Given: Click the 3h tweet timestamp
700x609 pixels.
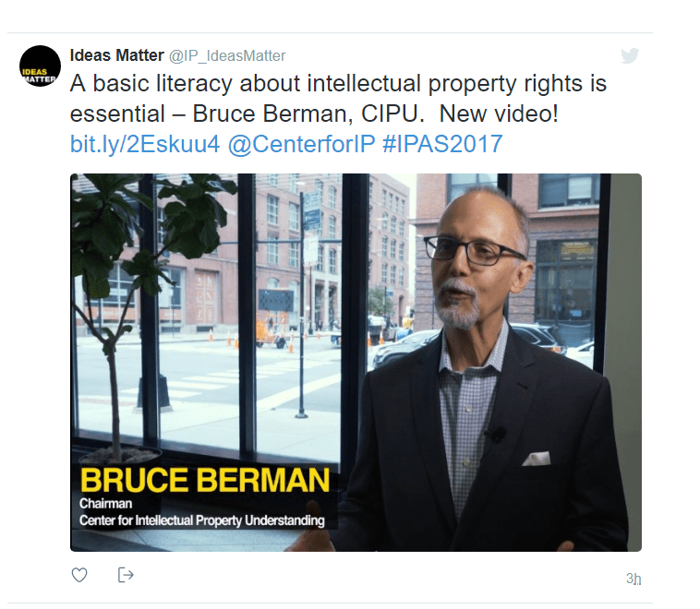Looking at the screenshot, I should 634,579.
